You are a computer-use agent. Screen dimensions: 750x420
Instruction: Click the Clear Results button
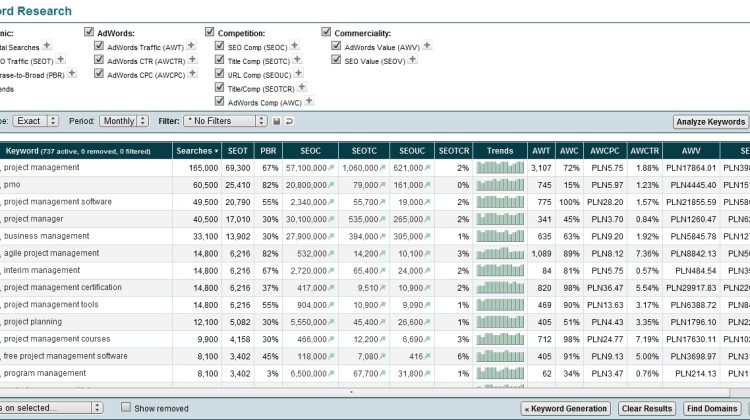pyautogui.click(x=647, y=409)
